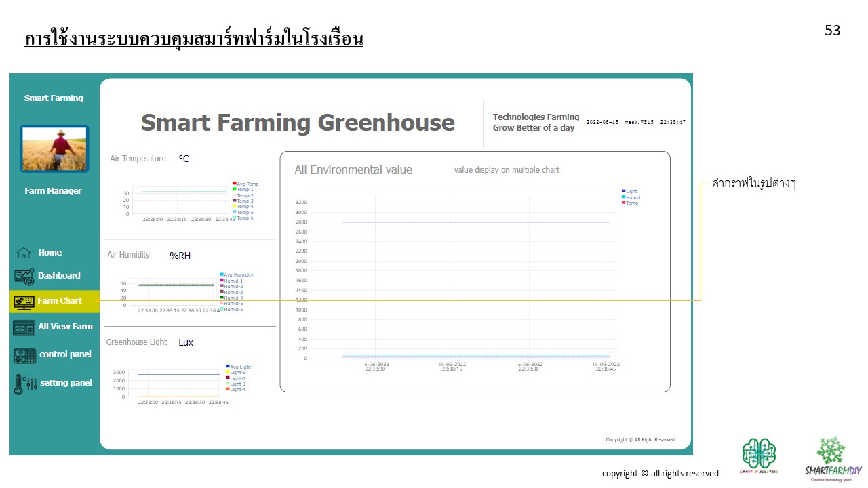Toggle Temp series in the large chart legend

[x=629, y=203]
